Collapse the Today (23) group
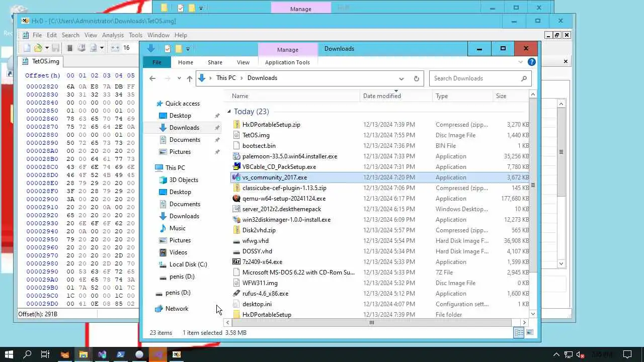644x362 pixels. click(229, 112)
